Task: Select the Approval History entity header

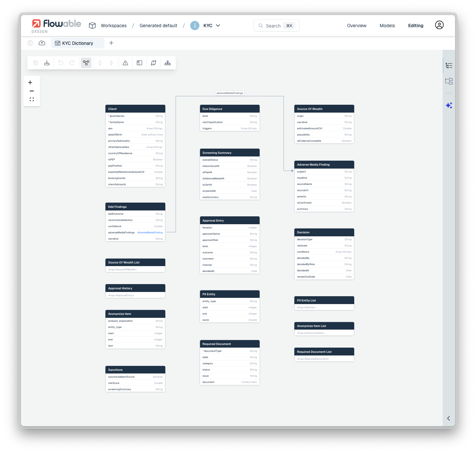Action: [135, 288]
